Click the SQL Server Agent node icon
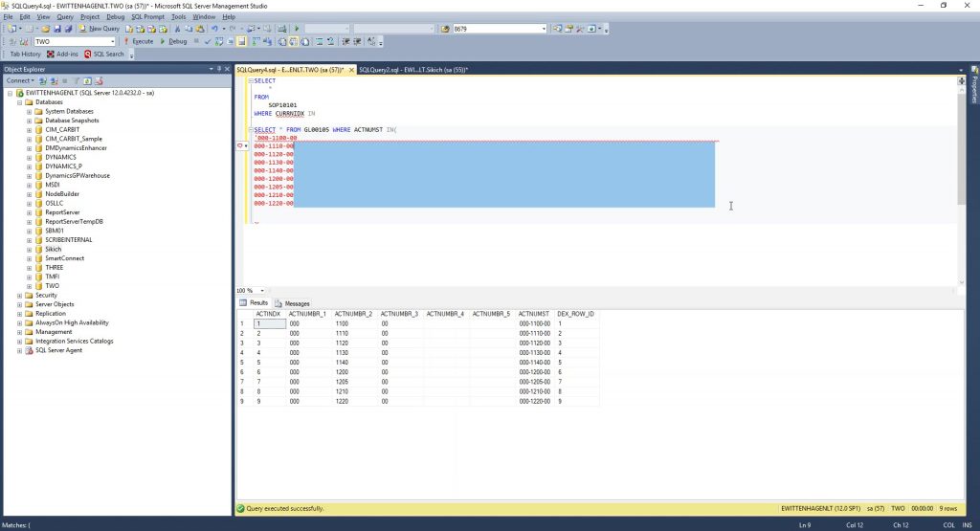The height and width of the screenshot is (531, 980). coord(29,350)
